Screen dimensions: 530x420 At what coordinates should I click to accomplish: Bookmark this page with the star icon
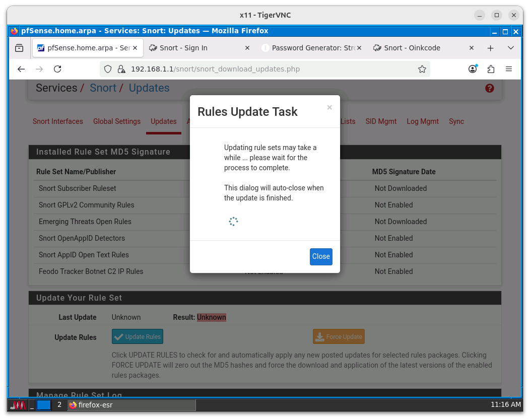coord(422,69)
